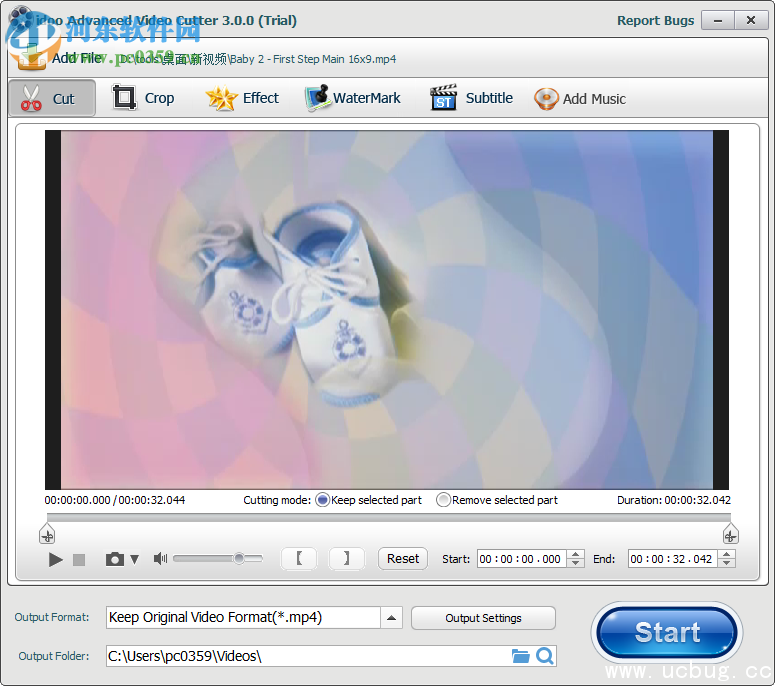
Task: Take a snapshot with the camera icon
Action: click(x=115, y=559)
